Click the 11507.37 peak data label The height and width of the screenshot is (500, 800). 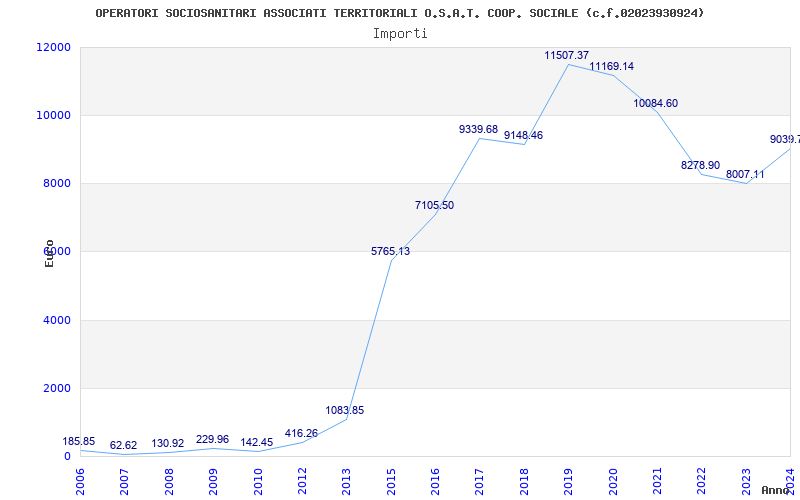(x=567, y=55)
